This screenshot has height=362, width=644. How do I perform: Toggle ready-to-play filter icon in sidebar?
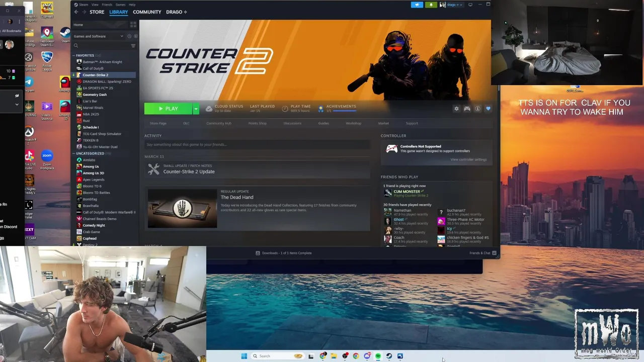135,36
